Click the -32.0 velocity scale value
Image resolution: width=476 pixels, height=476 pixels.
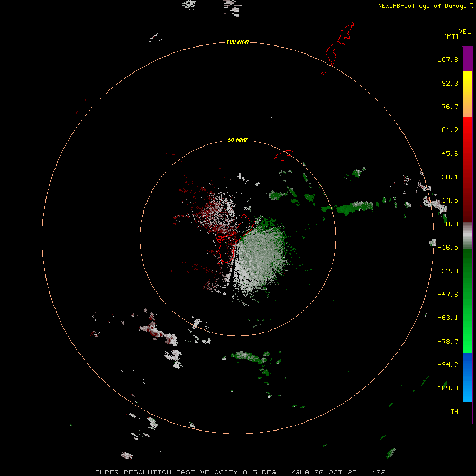pos(448,271)
